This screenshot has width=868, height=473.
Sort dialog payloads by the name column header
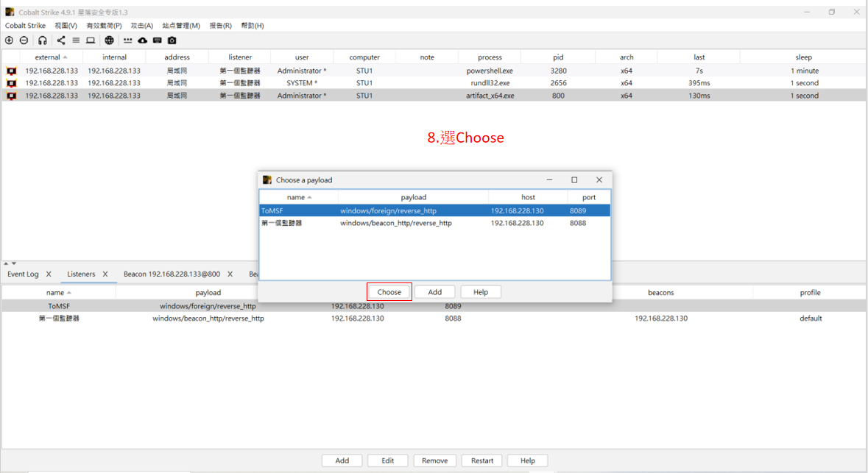(299, 197)
